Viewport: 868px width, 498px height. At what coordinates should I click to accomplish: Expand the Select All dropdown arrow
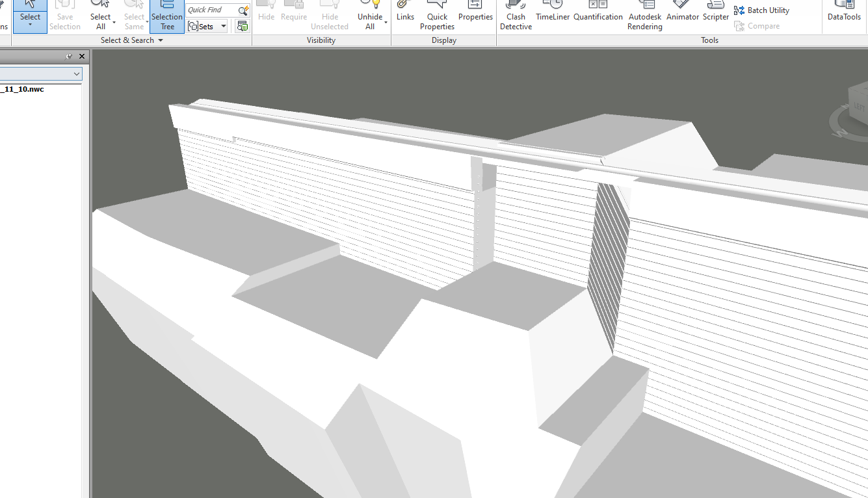114,23
